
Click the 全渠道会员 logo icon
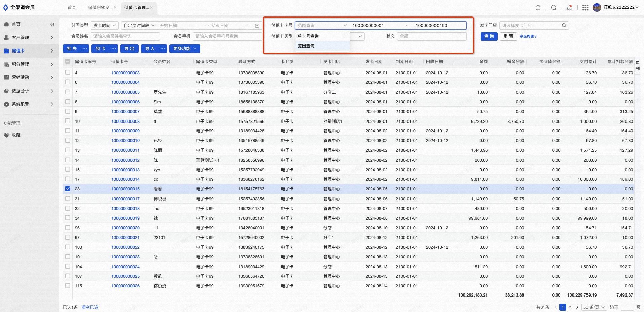coord(6,7)
